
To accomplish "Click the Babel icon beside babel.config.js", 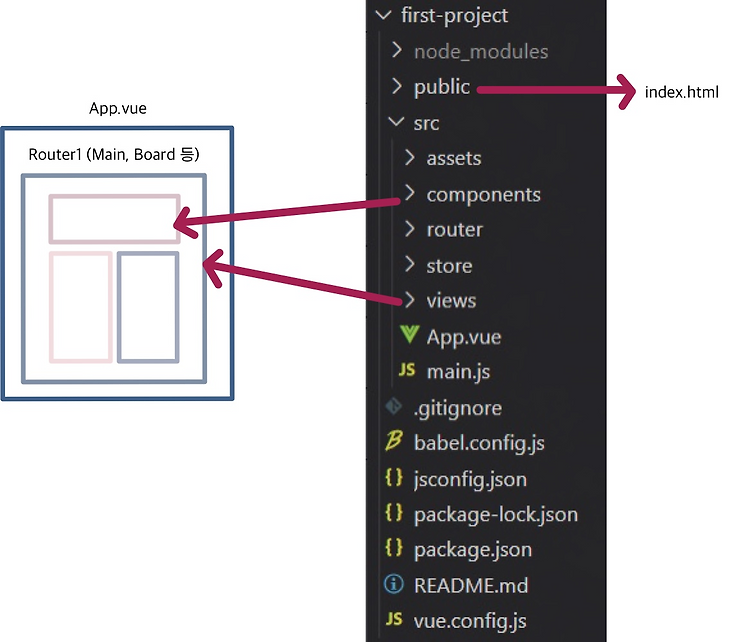I will [394, 441].
